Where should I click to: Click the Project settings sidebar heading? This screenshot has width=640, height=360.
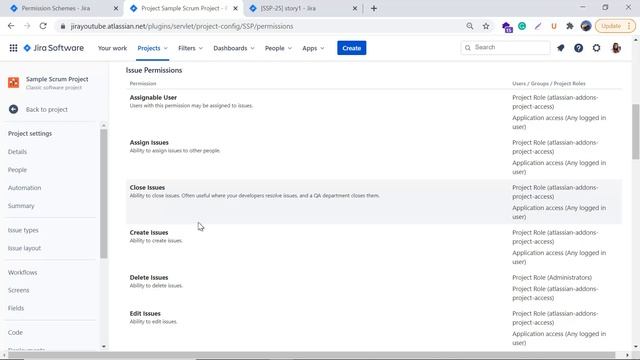click(x=30, y=133)
